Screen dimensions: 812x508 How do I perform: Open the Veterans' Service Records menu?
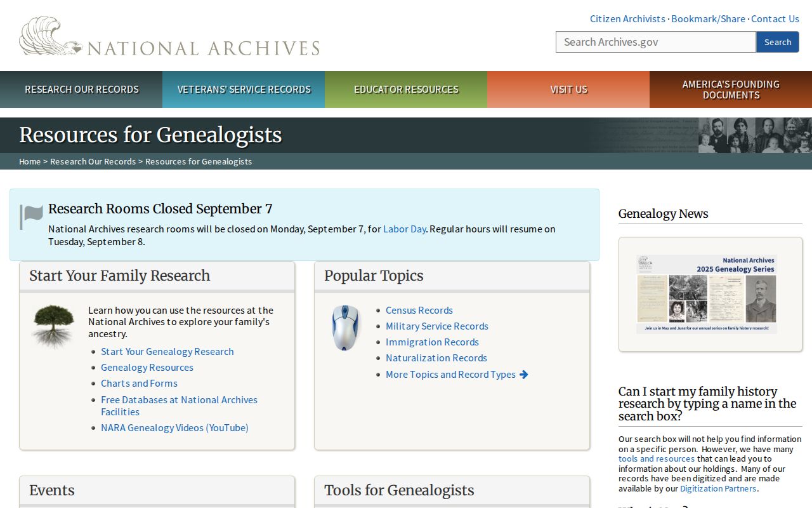tap(244, 90)
